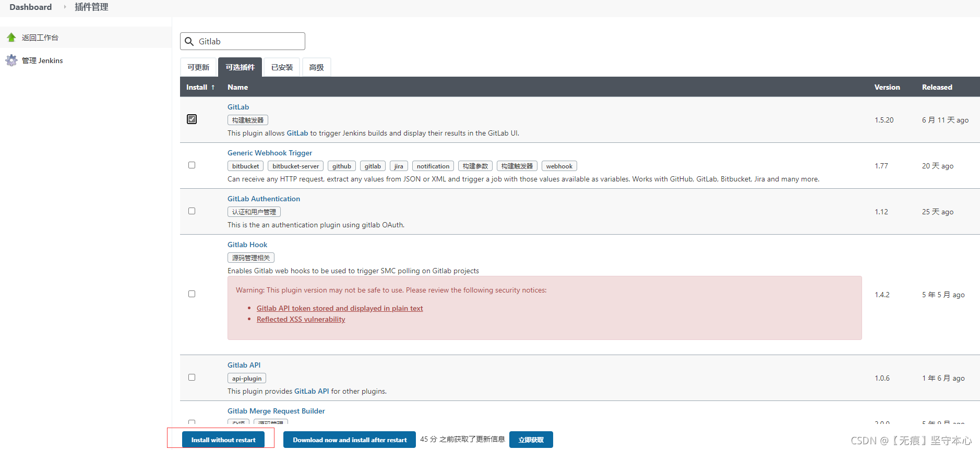Screen dimensions: 980x450
Task: Check the Gitlab API plugin checkbox
Action: (192, 378)
